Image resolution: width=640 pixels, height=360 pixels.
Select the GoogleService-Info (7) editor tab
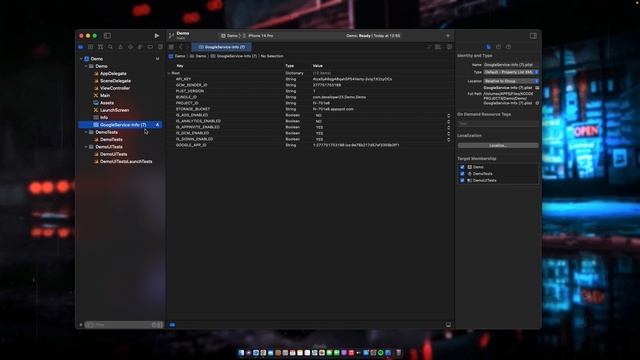pos(222,47)
